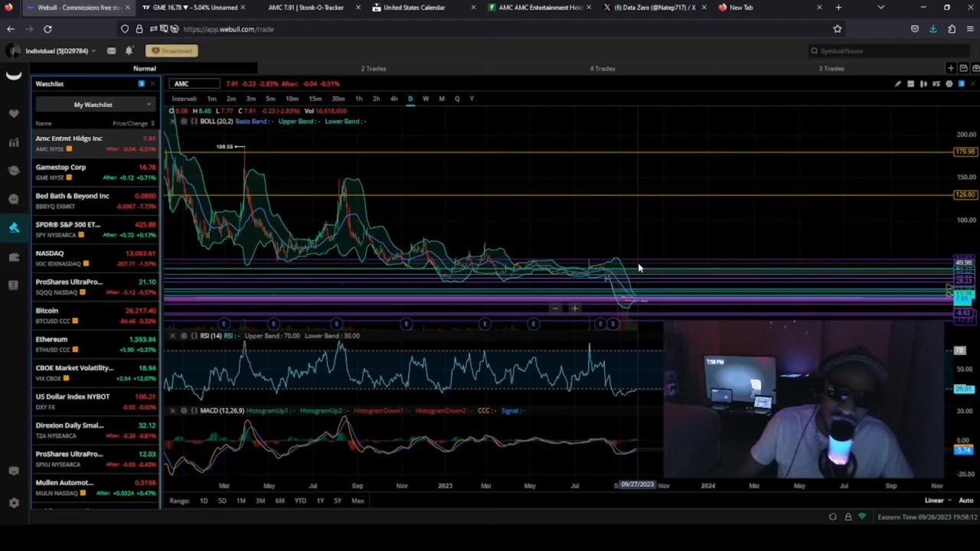980x551 pixels.
Task: Toggle chart link group badge
Action: 962,83
